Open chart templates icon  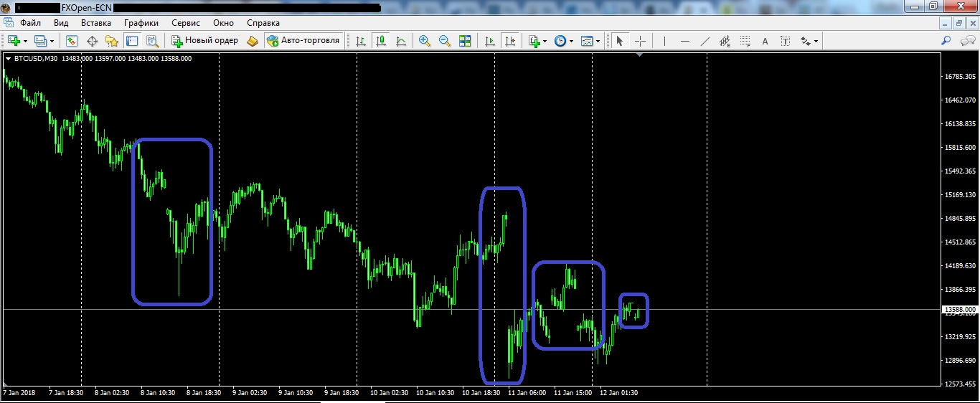[x=587, y=41]
